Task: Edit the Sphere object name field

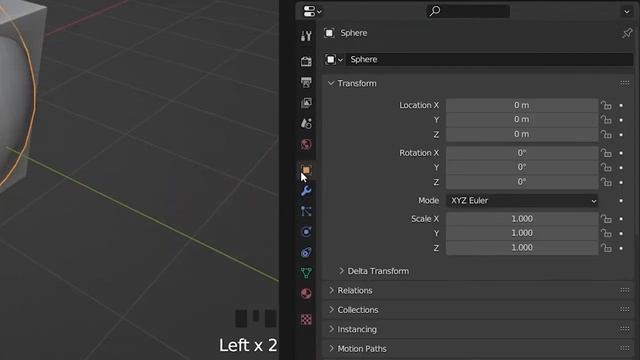Action: pyautogui.click(x=489, y=60)
